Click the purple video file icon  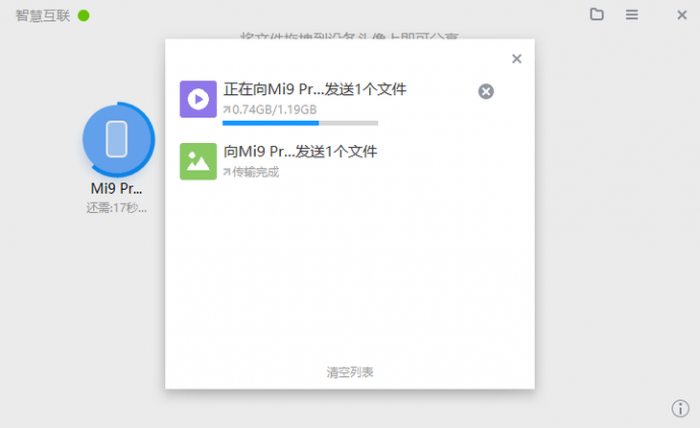(x=198, y=99)
